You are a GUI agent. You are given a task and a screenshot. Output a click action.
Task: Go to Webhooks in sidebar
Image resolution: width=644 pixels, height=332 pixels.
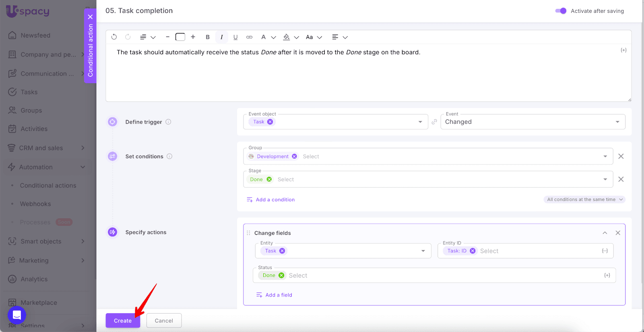point(35,204)
